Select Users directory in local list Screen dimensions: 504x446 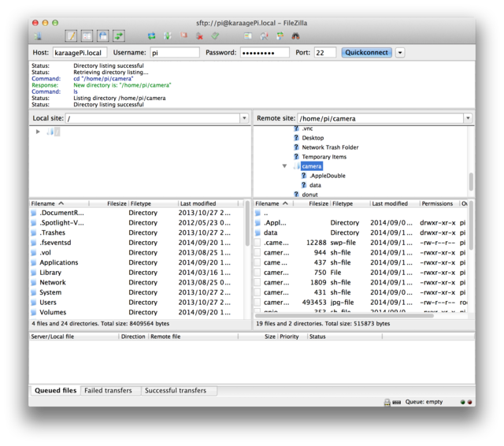[135, 303]
